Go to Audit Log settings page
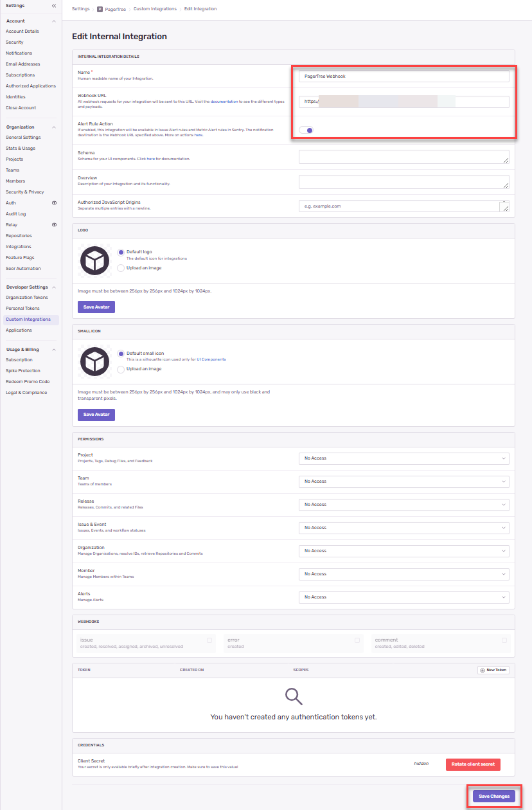Viewport: 532px width, 810px height. coord(16,214)
